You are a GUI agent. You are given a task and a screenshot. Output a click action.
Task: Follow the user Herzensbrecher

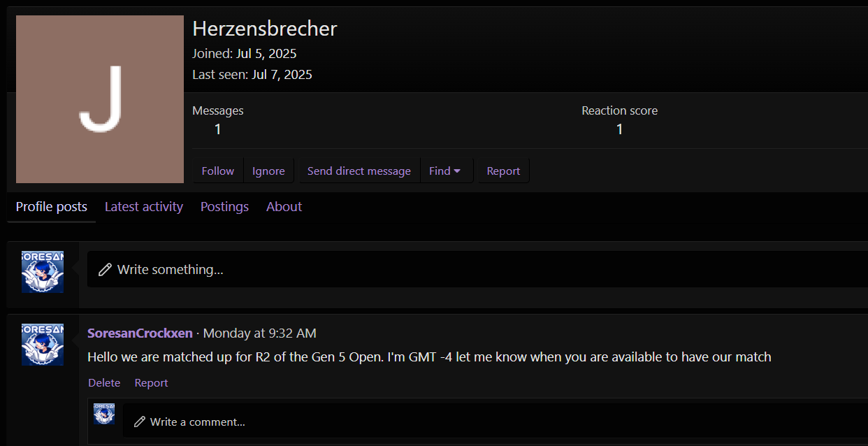218,171
